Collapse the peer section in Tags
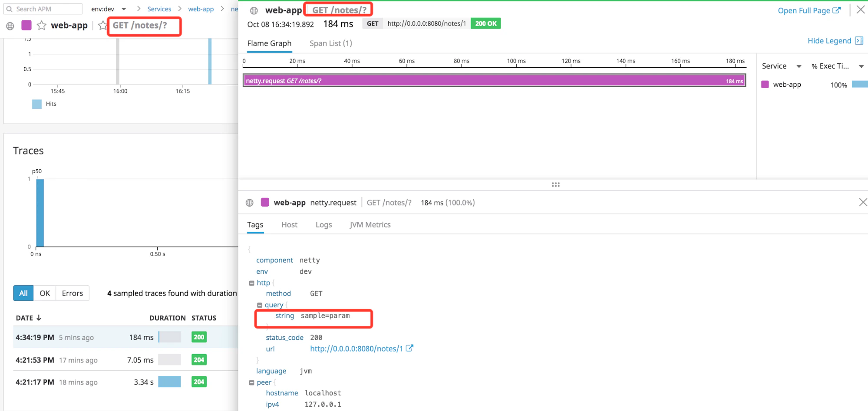Image resolution: width=868 pixels, height=411 pixels. [x=252, y=382]
